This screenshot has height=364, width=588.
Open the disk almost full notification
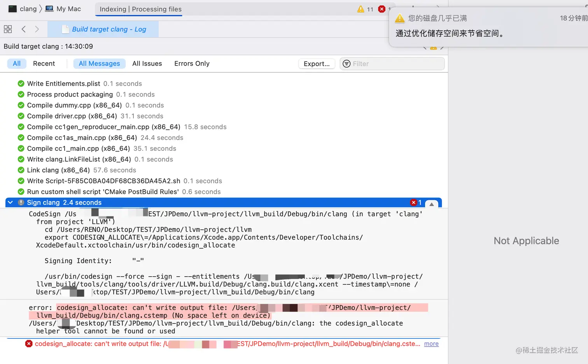(488, 26)
